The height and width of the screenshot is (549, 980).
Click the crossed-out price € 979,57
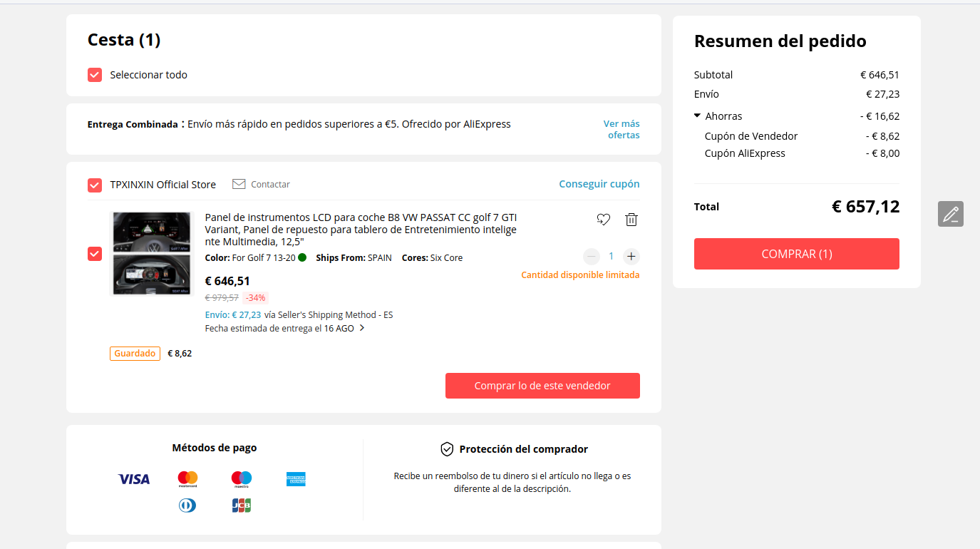pyautogui.click(x=222, y=298)
